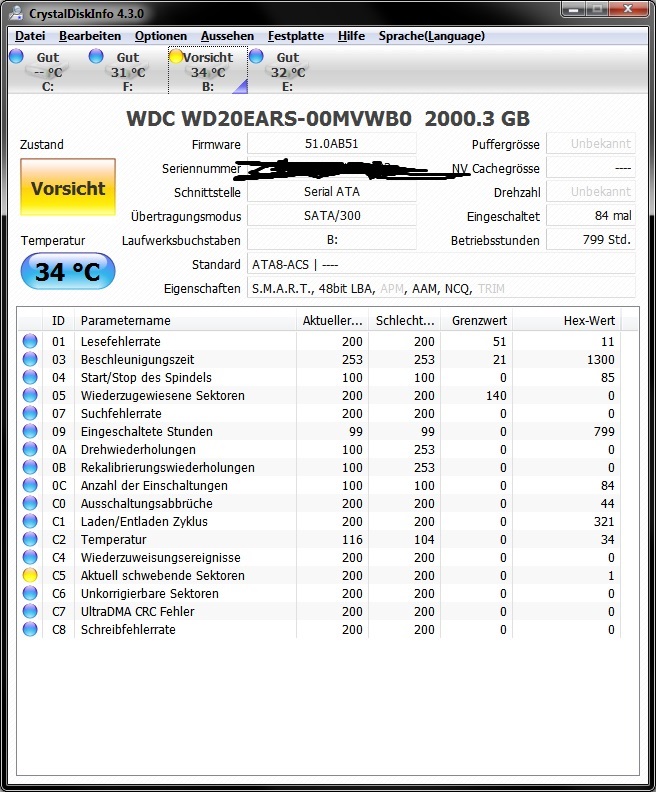This screenshot has width=656, height=792.
Task: Click status orb of Lesefehlerrate row
Action: pyautogui.click(x=30, y=341)
